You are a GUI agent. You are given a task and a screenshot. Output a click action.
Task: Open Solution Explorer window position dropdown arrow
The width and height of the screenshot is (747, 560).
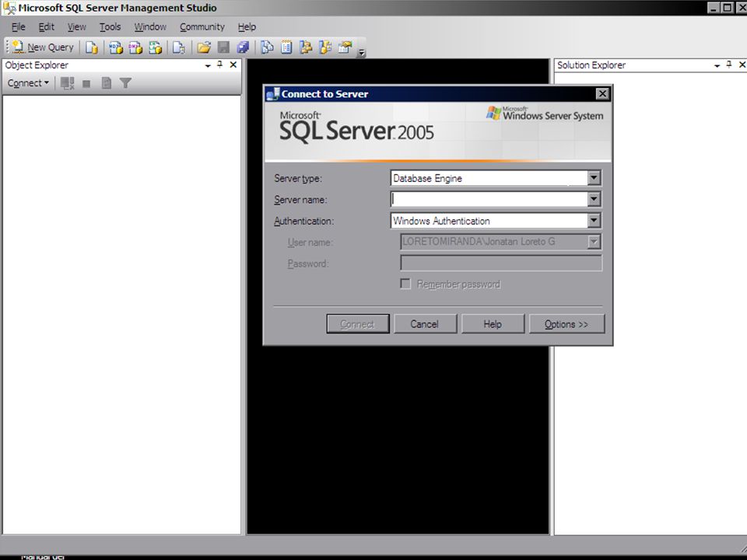point(717,65)
